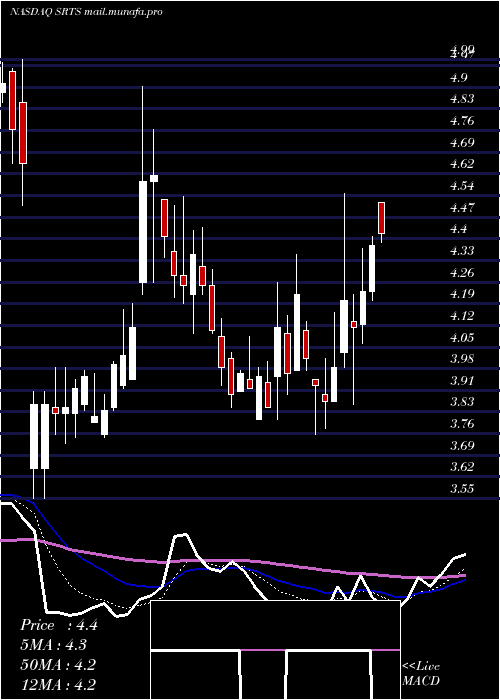Click the <<Live MACD label
This screenshot has height=700, width=500.
click(421, 674)
